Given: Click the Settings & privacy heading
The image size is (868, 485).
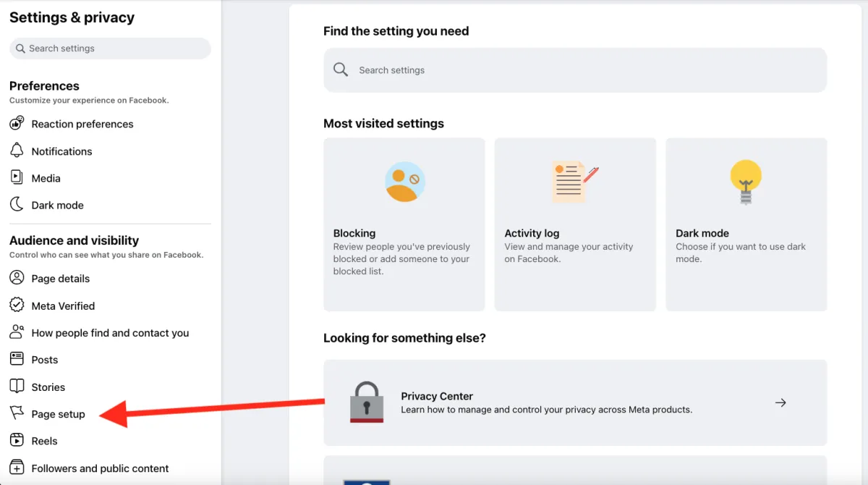Looking at the screenshot, I should click(72, 17).
